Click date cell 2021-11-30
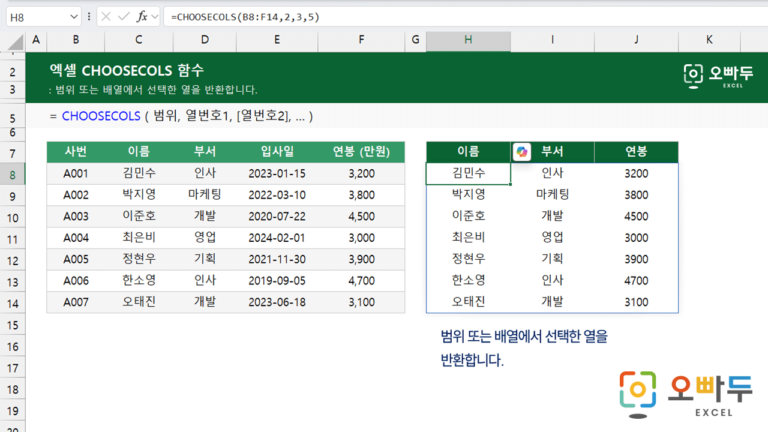The height and width of the screenshot is (432, 768). [x=277, y=259]
